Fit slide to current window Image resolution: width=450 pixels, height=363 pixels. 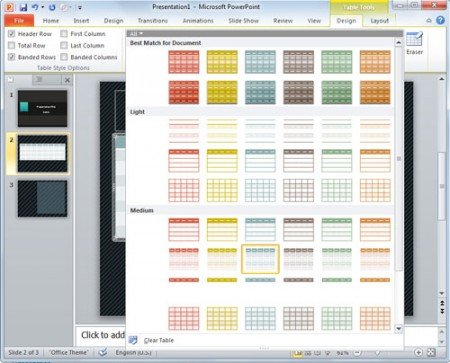tap(431, 352)
